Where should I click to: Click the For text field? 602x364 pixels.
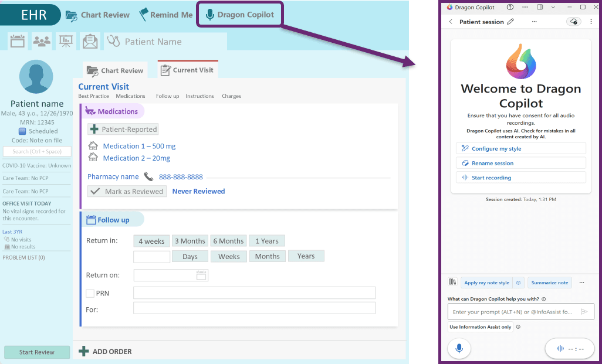(254, 308)
